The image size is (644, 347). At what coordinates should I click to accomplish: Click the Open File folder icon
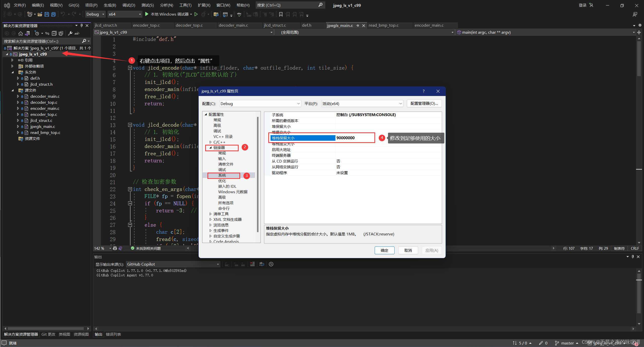40,14
